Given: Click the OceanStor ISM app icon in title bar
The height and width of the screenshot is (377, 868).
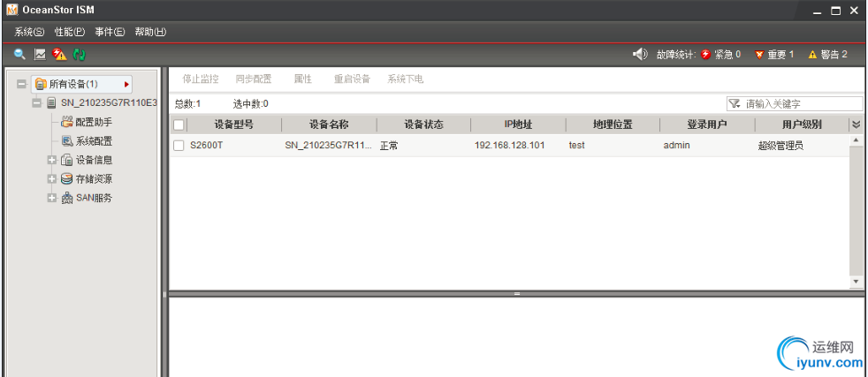Looking at the screenshot, I should click(x=12, y=10).
